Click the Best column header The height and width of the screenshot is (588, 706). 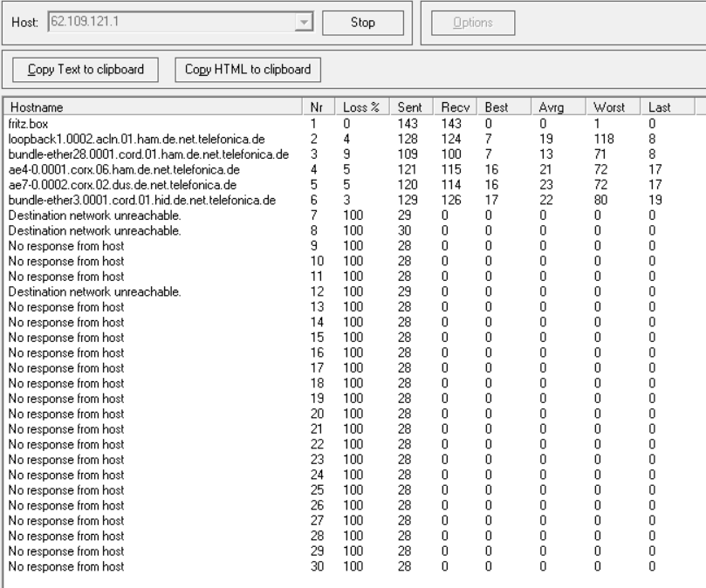point(504,107)
